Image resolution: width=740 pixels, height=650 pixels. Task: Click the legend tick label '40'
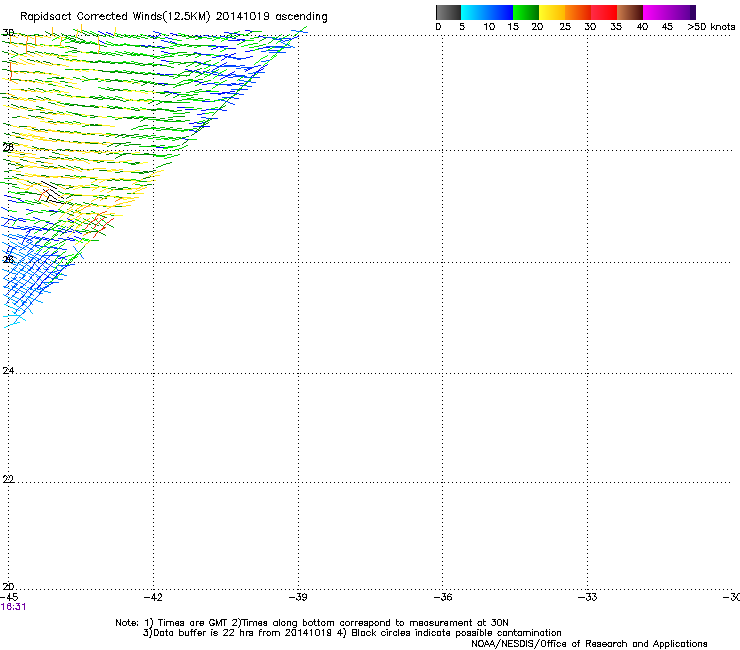(x=642, y=27)
